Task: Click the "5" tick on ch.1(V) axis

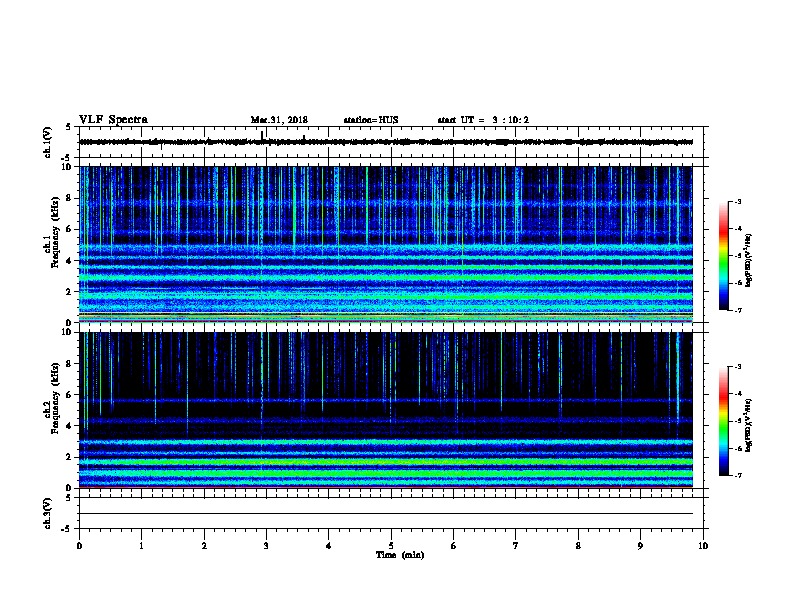Action: tap(68, 127)
